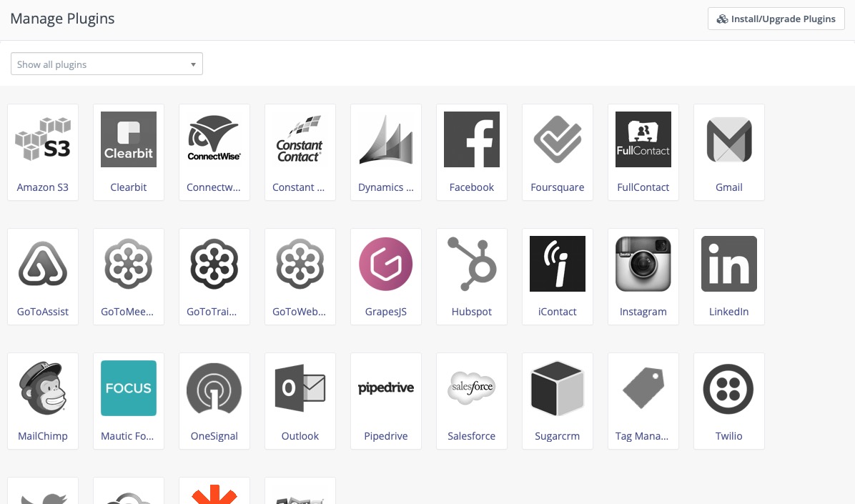Open the Gmail plugin

point(729,152)
